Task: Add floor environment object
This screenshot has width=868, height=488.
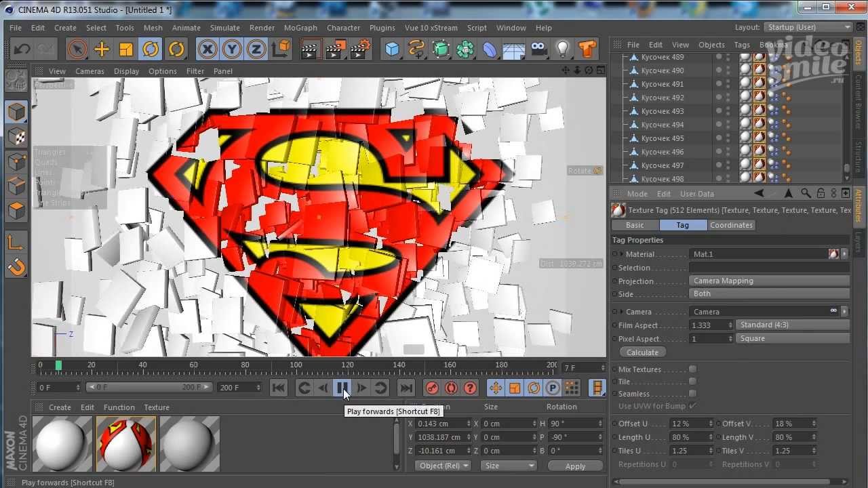Action: (x=514, y=49)
